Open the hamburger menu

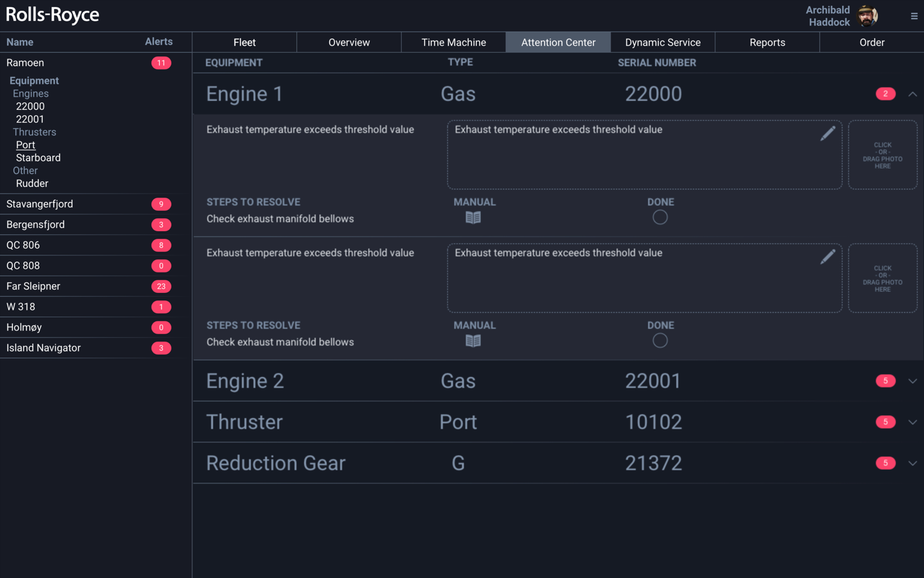click(912, 16)
